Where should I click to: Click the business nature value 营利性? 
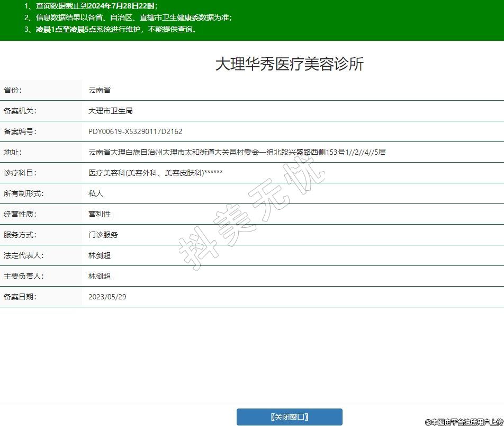tap(100, 214)
